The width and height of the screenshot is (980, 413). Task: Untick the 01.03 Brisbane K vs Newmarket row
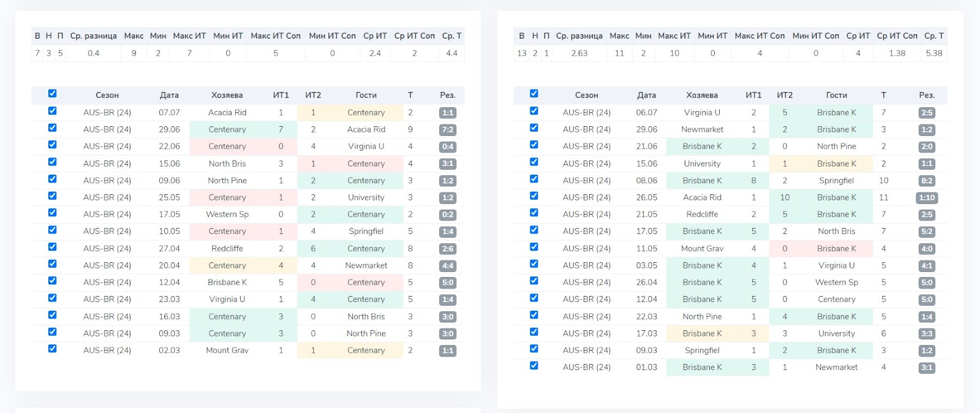(x=534, y=366)
